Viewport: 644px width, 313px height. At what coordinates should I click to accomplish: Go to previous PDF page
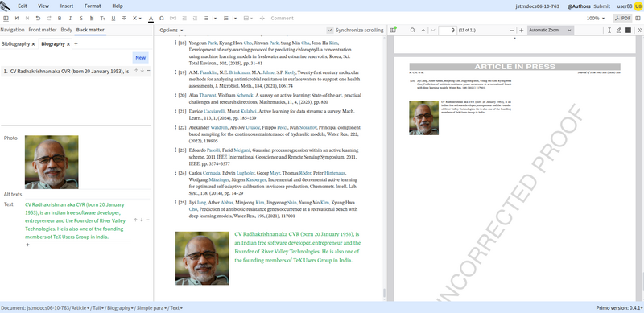[x=423, y=30]
